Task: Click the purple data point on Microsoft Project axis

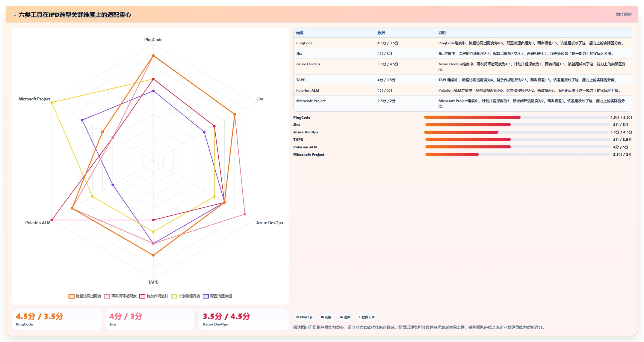Action: coord(82,120)
